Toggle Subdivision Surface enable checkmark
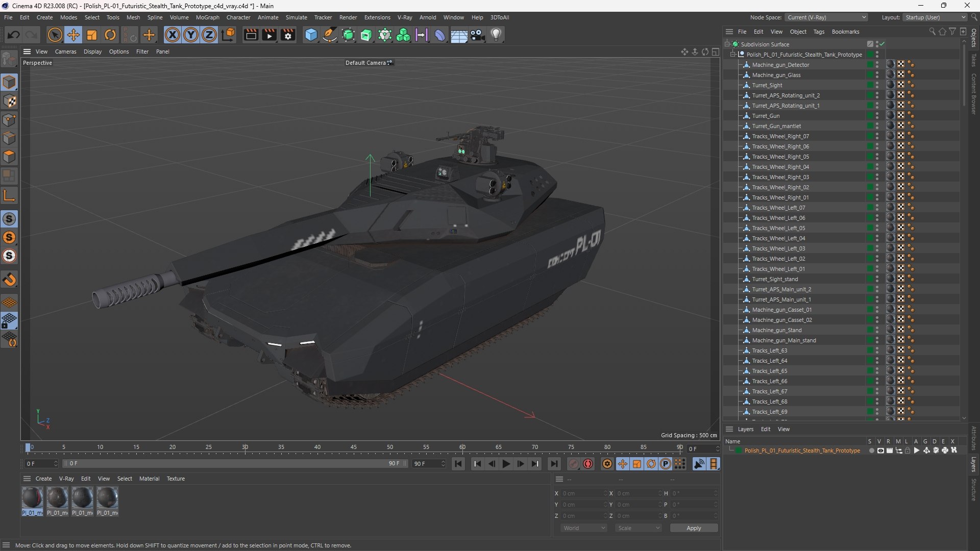Screen dimensions: 980x551 click(882, 44)
